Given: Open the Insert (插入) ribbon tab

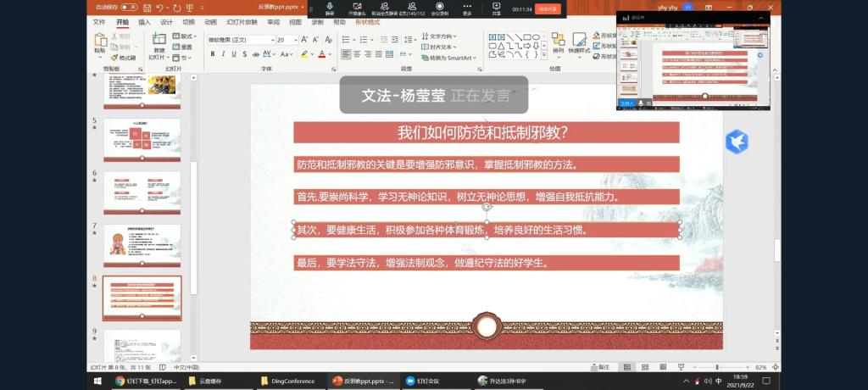Looking at the screenshot, I should click(x=144, y=22).
